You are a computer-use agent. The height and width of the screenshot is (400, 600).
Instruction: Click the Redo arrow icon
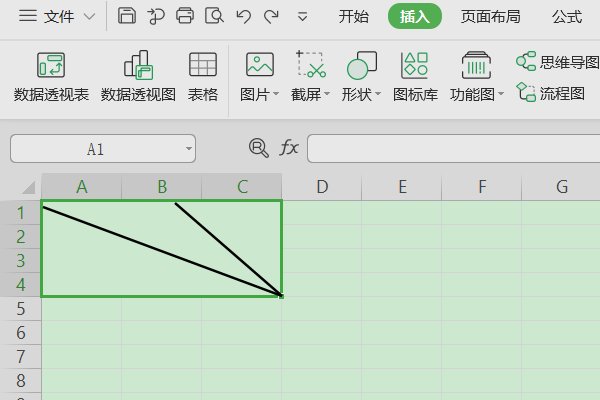point(271,16)
